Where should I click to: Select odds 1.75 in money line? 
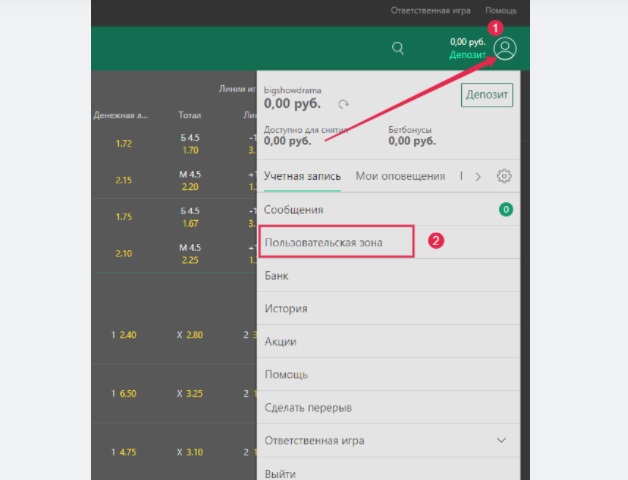123,217
